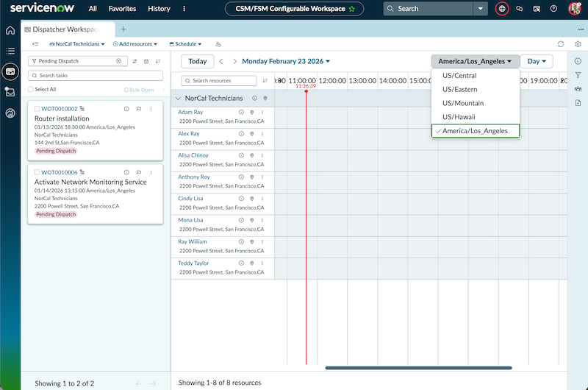Open the Favorites menu
Screen dimensions: 588x390
pyautogui.click(x=122, y=9)
